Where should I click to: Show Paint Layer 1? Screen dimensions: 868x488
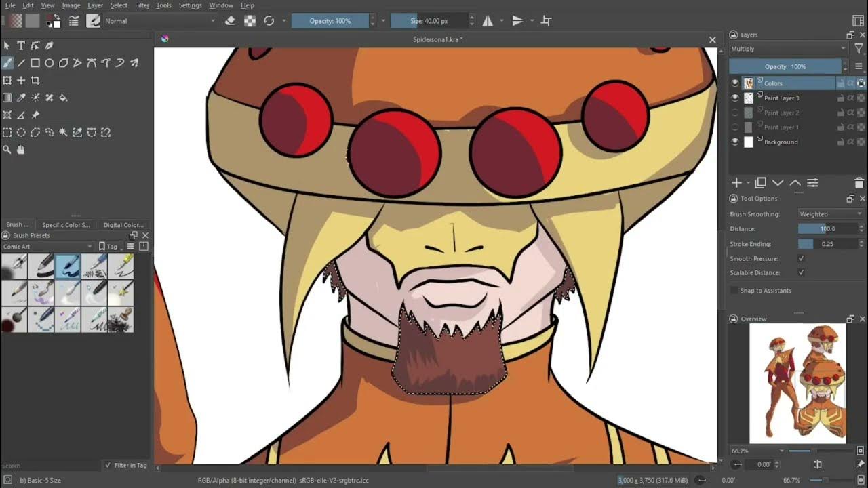coord(735,127)
